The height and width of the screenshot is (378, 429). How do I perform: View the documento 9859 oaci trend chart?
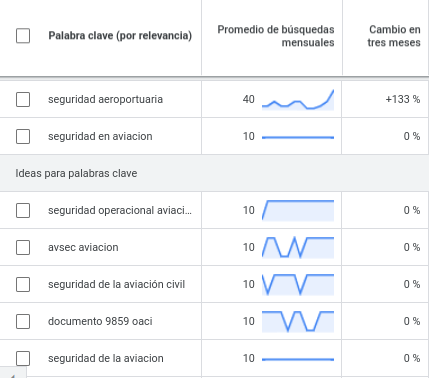[298, 322]
